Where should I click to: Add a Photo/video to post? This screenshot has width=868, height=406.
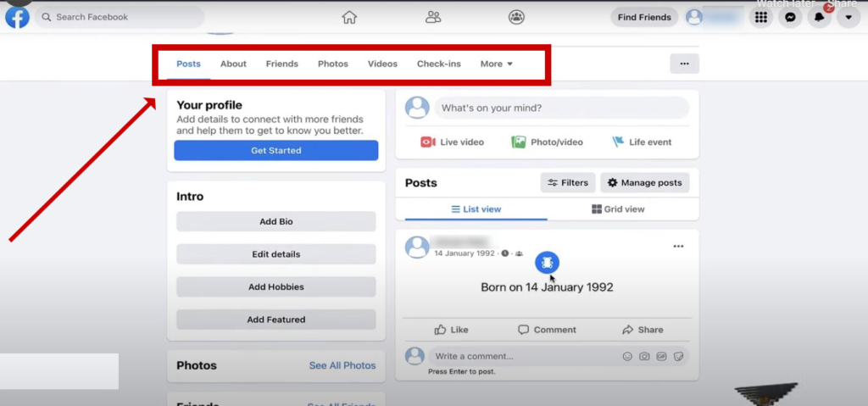[x=547, y=142]
